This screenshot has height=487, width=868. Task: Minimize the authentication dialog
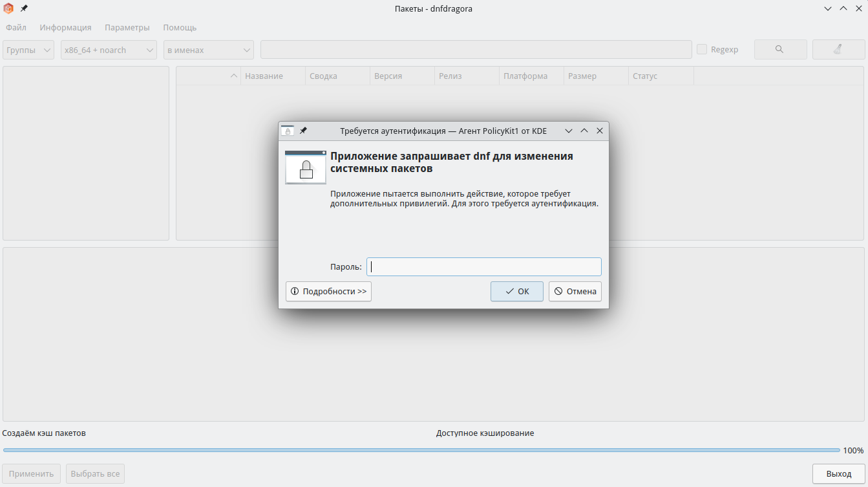[569, 131]
